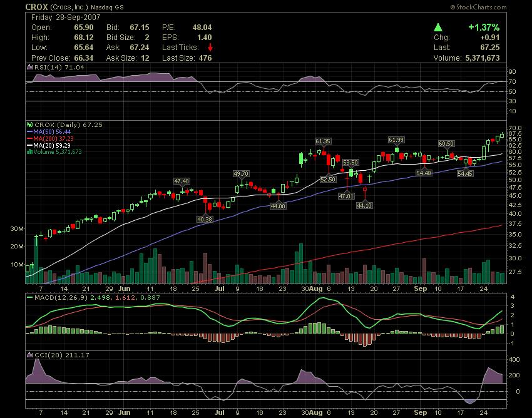Click the blue MA(50) legend marker
This screenshot has height=418, width=532.
[x=30, y=131]
